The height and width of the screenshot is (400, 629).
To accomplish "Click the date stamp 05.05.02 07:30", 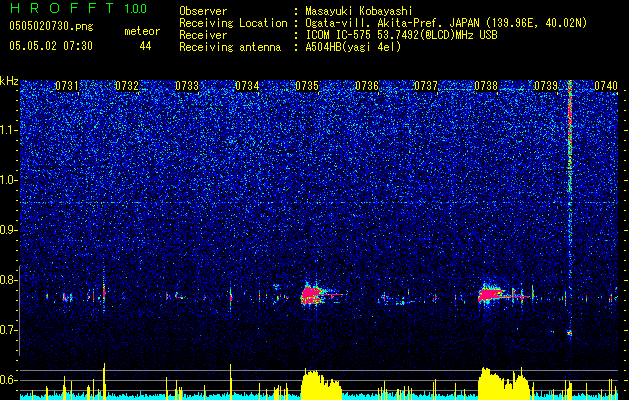I will [x=51, y=46].
